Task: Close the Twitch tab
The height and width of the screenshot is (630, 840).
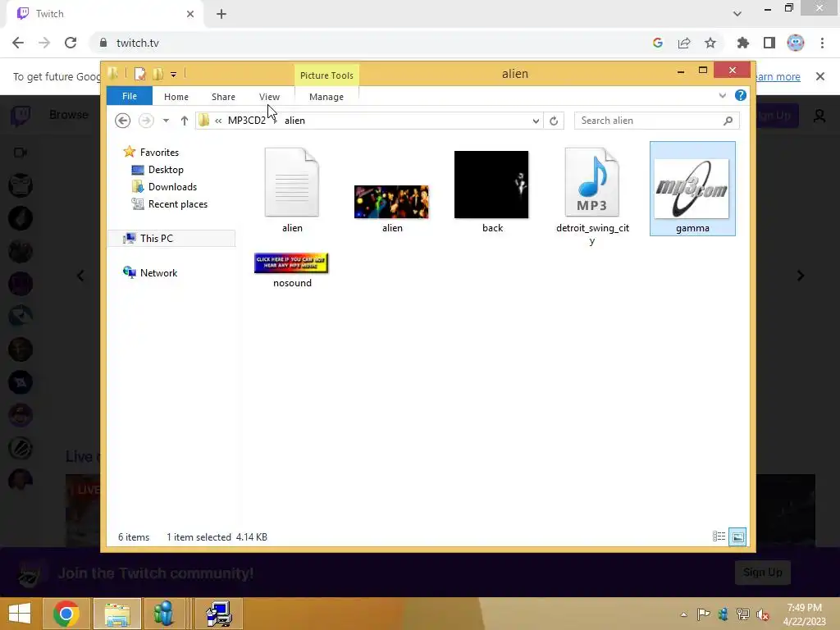Action: pos(190,14)
